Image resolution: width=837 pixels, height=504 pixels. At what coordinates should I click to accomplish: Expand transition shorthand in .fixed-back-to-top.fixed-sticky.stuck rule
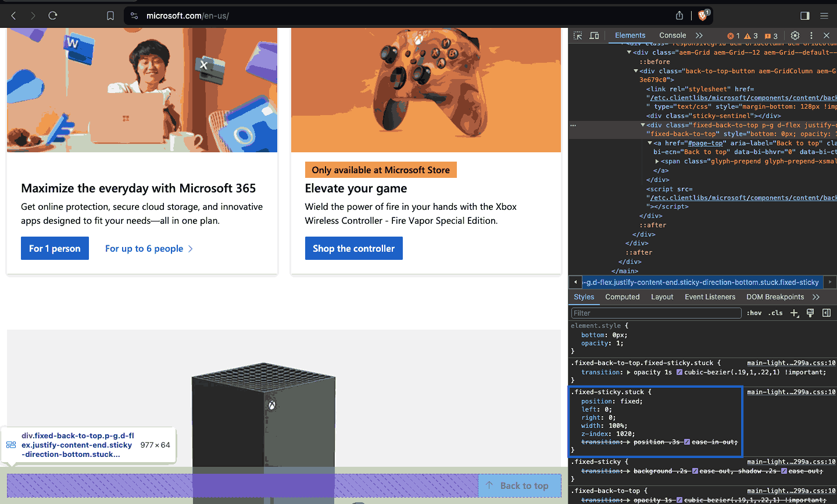tap(628, 372)
